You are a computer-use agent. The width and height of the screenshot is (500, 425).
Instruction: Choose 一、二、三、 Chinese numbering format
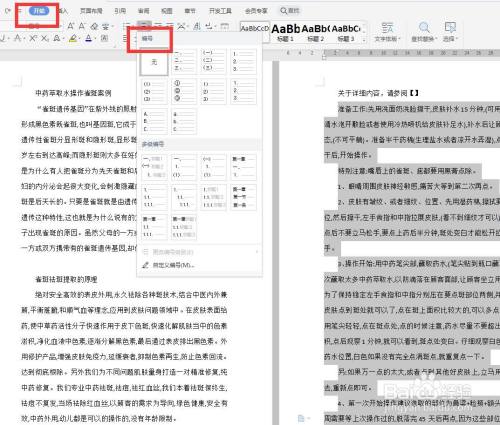tap(183, 61)
